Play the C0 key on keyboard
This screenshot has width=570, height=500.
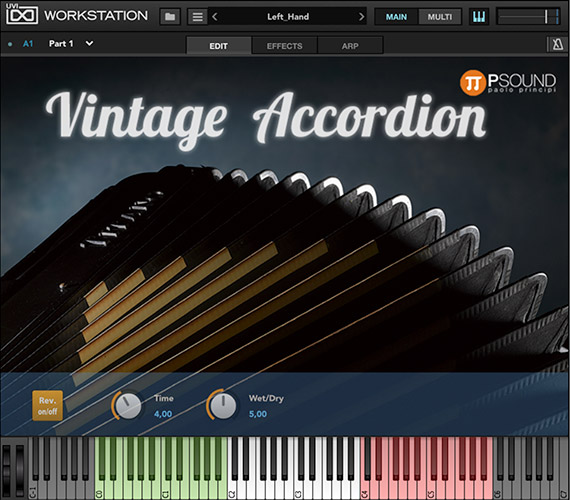99,489
